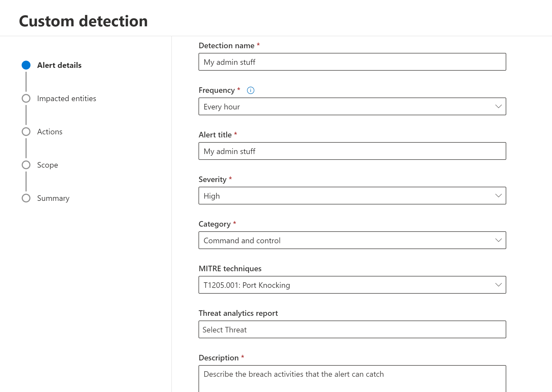
Task: Go to Impacted entities step label
Action: 67,98
